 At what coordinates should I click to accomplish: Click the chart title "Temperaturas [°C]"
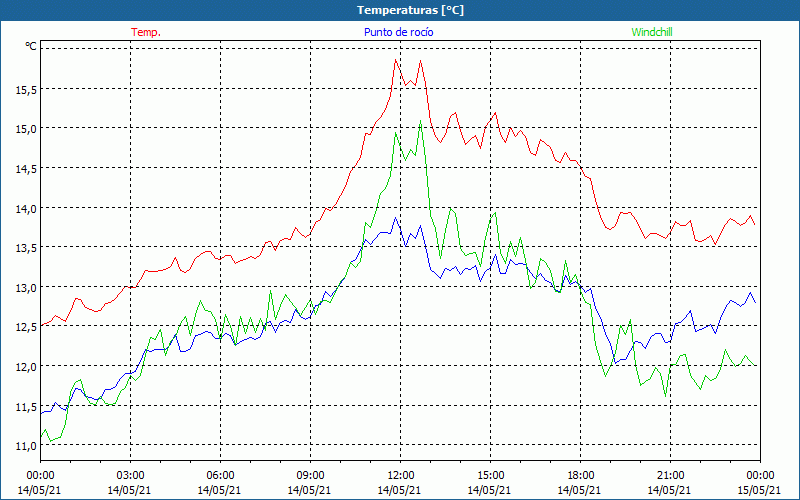(410, 10)
